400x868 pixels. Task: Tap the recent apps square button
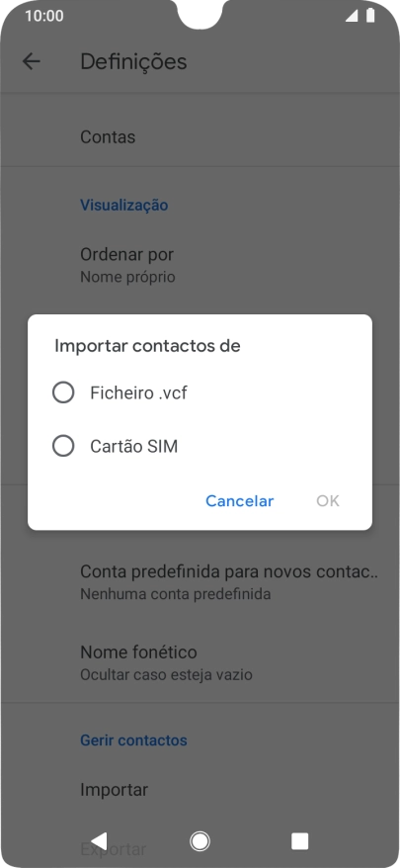[300, 841]
